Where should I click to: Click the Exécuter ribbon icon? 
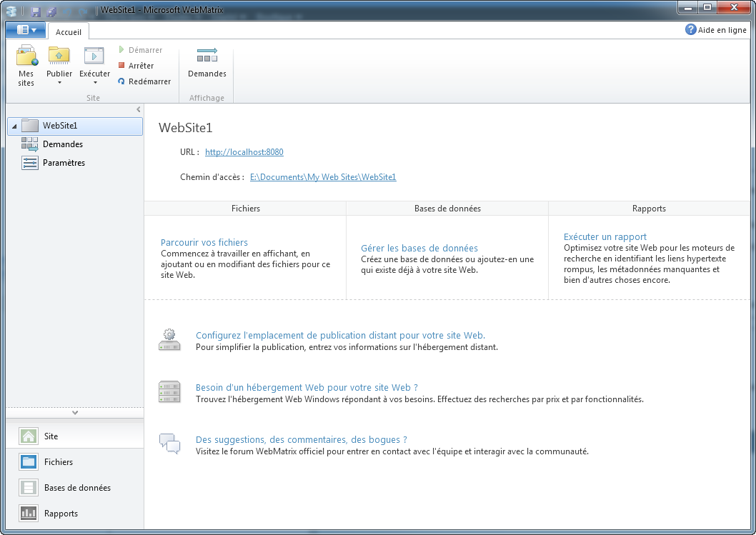tap(94, 56)
